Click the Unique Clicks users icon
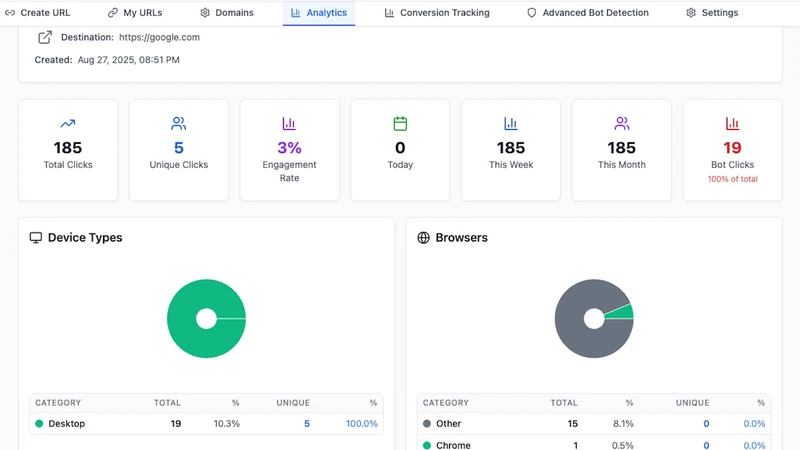800x450 pixels. (x=179, y=123)
